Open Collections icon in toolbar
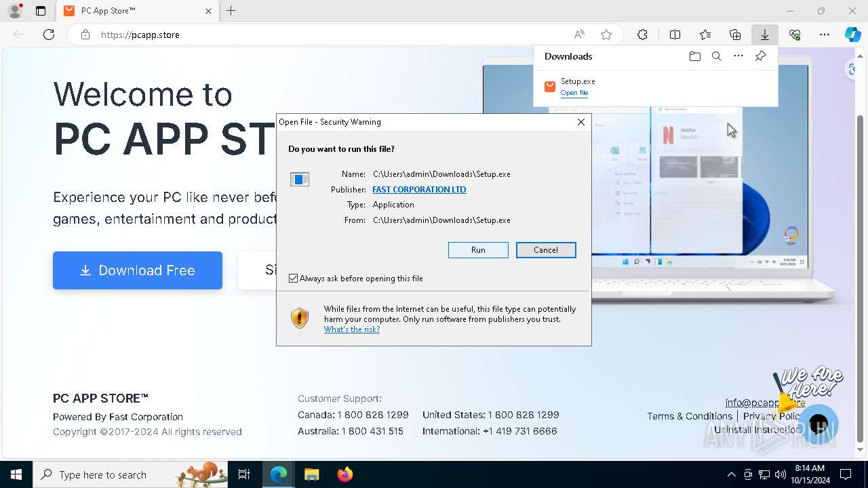The height and width of the screenshot is (488, 868). click(x=735, y=35)
